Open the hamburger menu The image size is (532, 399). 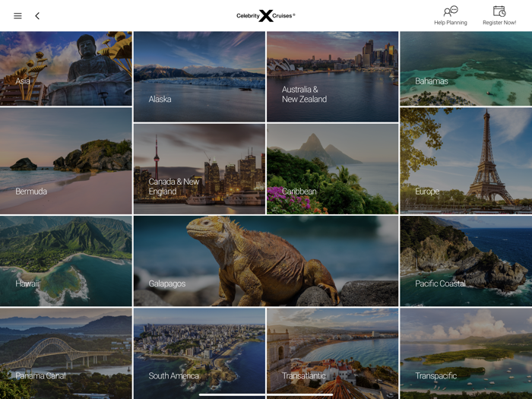click(17, 16)
